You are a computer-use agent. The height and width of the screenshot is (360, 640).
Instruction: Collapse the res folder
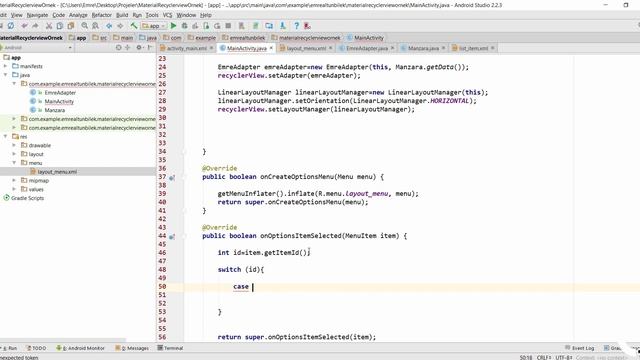5,136
